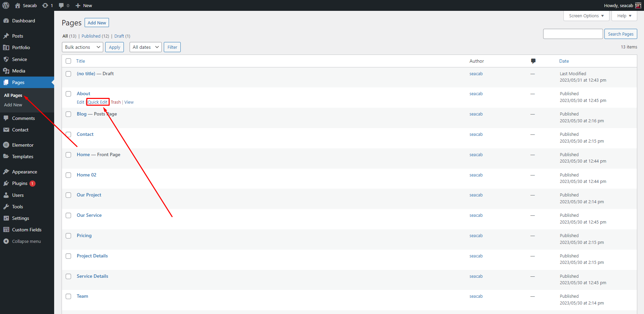Image resolution: width=644 pixels, height=314 pixels.
Task: Go to Settings in the sidebar menu
Action: (20, 218)
